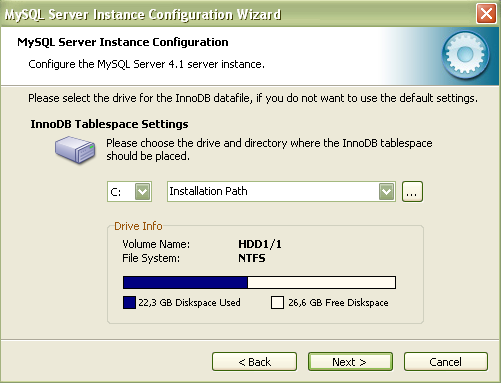The image size is (501, 383).
Task: Click the "Volume Name:" label
Action: (156, 244)
